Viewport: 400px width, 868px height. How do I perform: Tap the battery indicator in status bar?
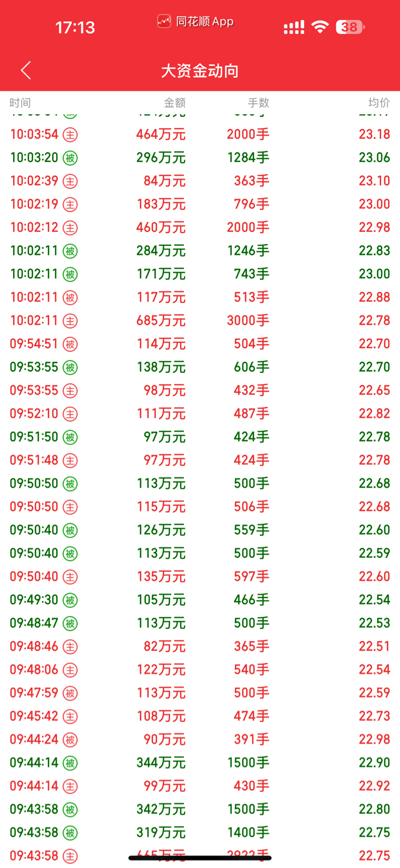(350, 27)
